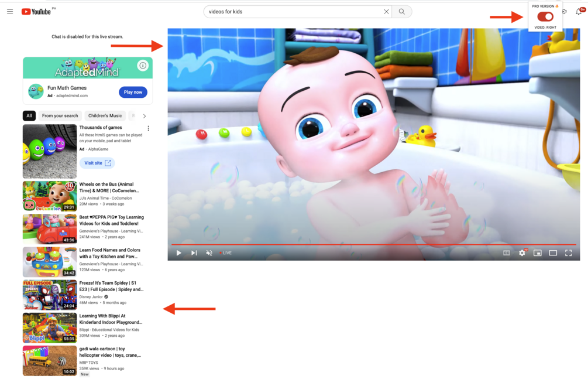Toggle the Pro Version video-right switch

545,16
